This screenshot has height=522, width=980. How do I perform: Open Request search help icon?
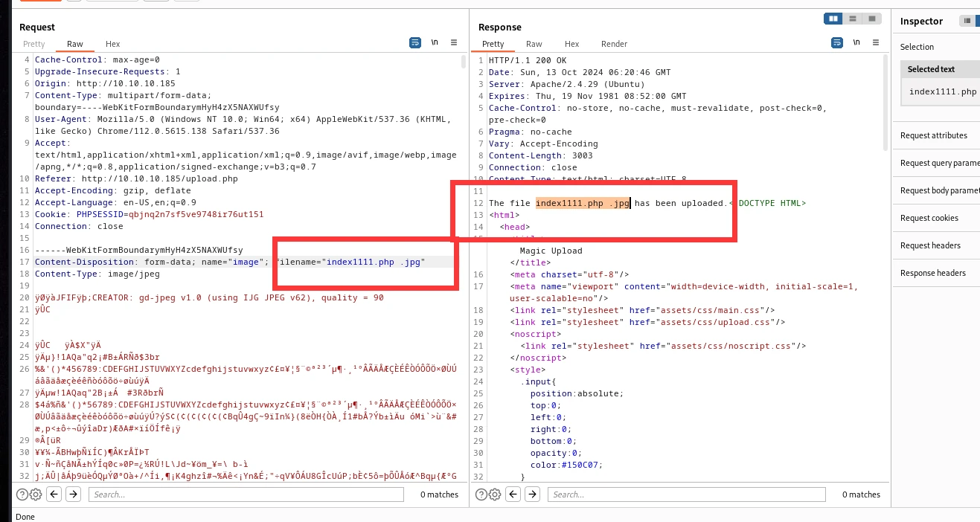(x=22, y=494)
